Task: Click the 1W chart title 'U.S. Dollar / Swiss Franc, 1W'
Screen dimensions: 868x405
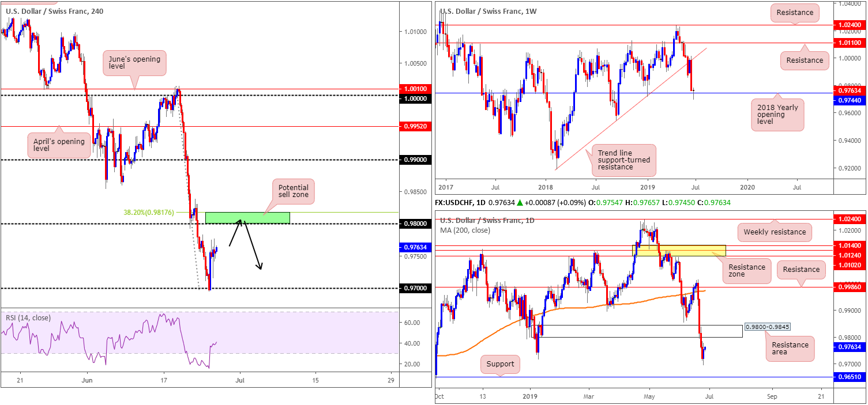Action: (489, 10)
